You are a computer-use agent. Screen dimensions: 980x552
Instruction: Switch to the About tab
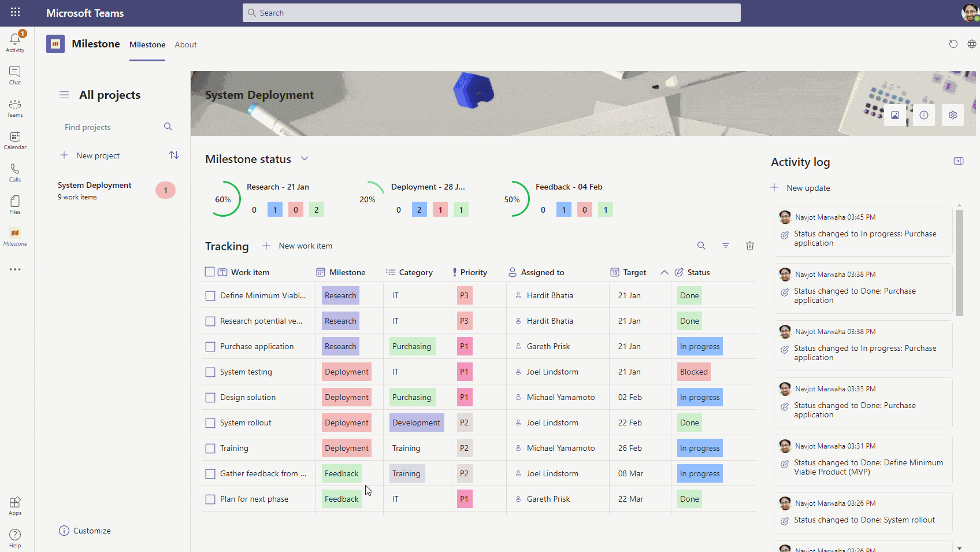tap(185, 45)
